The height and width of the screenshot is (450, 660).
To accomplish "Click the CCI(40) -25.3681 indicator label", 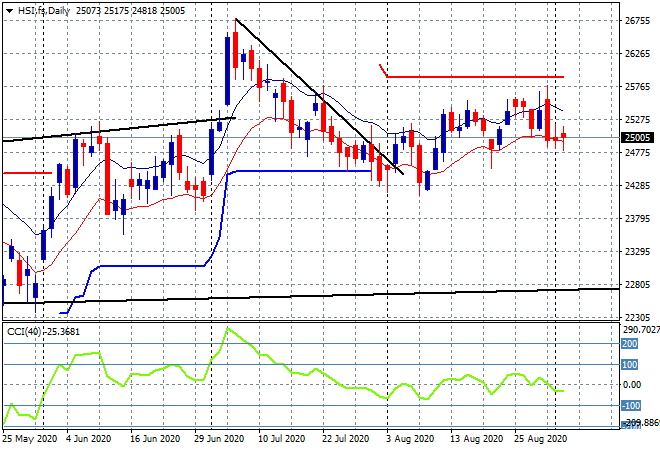I will pos(43,332).
